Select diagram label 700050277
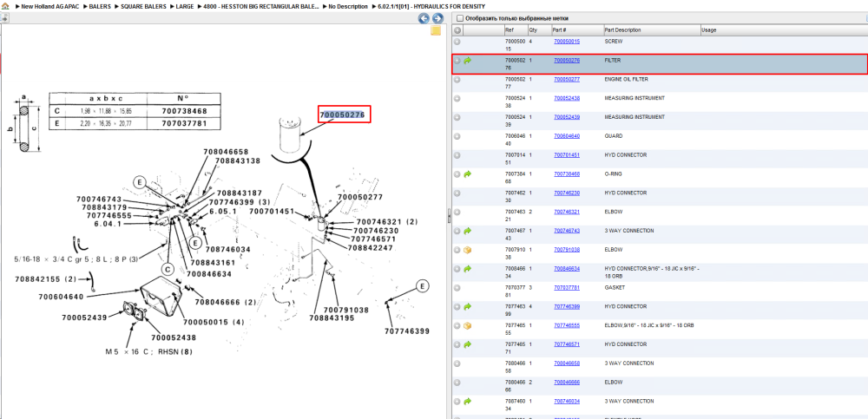 360,197
